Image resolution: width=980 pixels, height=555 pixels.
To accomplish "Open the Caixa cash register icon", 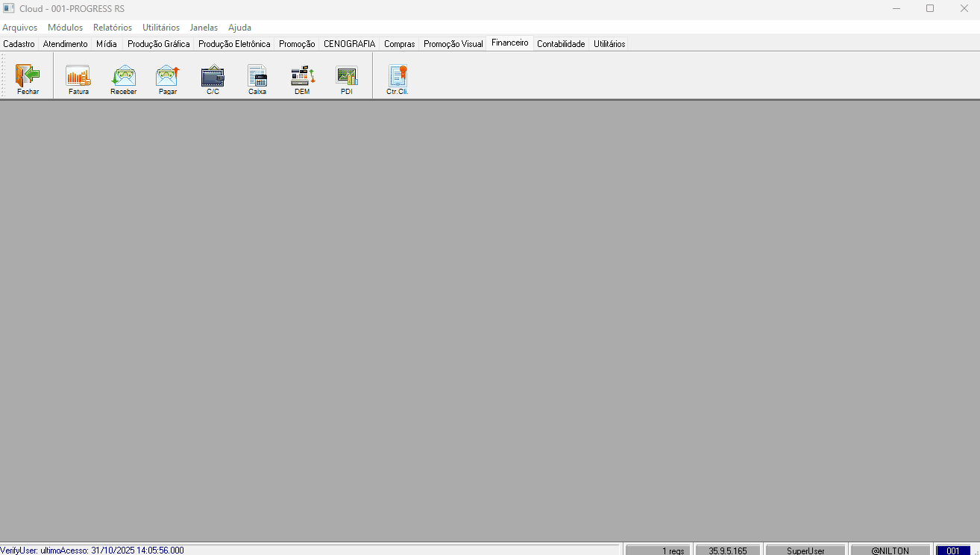I will point(257,77).
